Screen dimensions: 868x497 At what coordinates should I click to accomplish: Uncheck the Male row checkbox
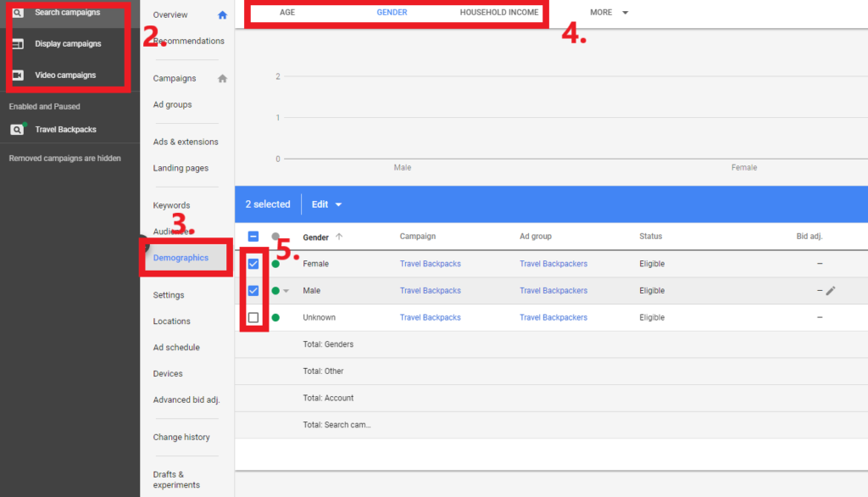click(x=253, y=290)
